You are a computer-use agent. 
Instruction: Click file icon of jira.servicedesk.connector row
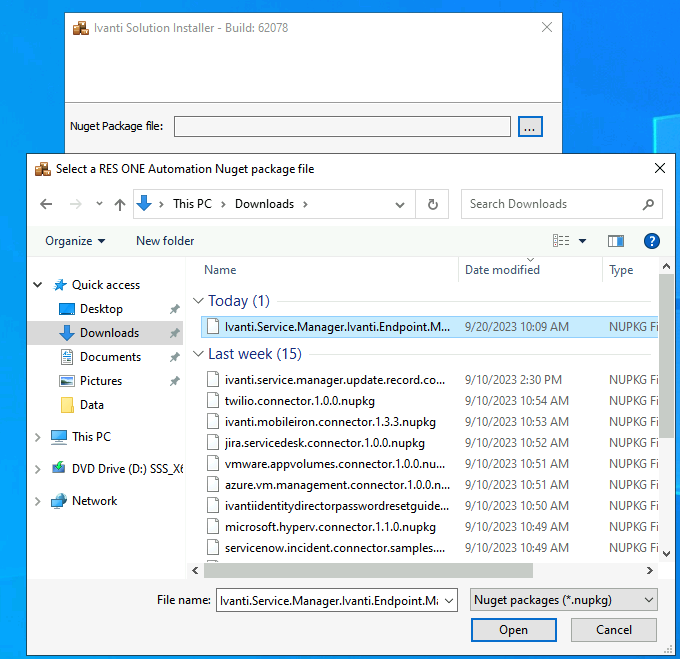pos(212,443)
